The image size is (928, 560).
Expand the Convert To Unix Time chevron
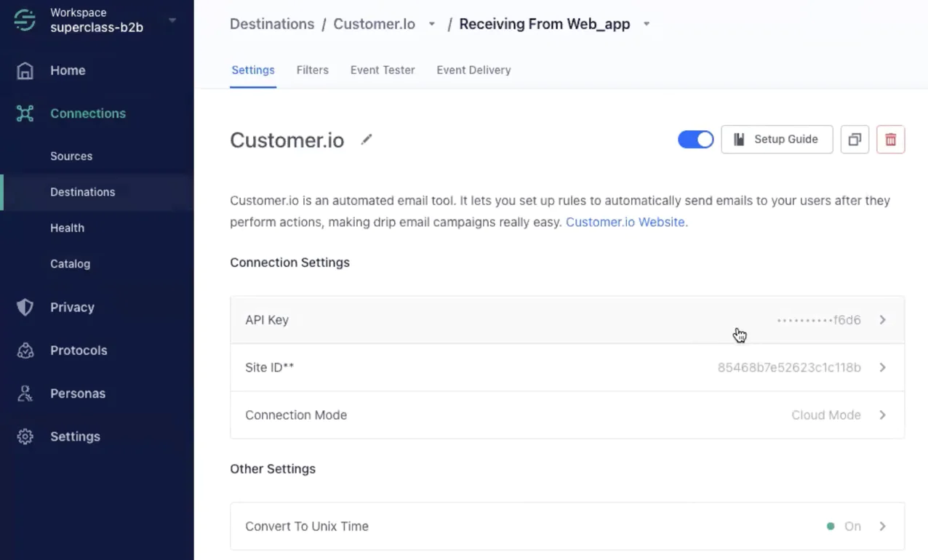point(882,526)
